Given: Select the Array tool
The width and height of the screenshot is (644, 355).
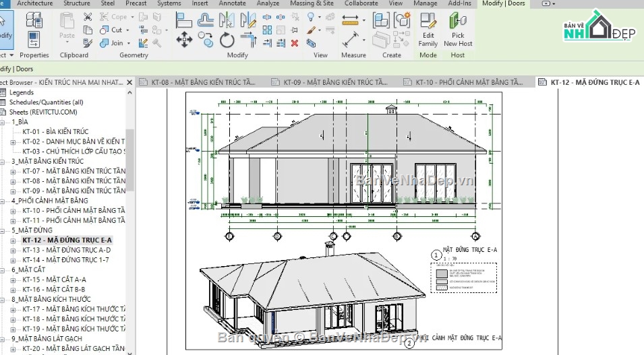Looking at the screenshot, I should click(267, 30).
